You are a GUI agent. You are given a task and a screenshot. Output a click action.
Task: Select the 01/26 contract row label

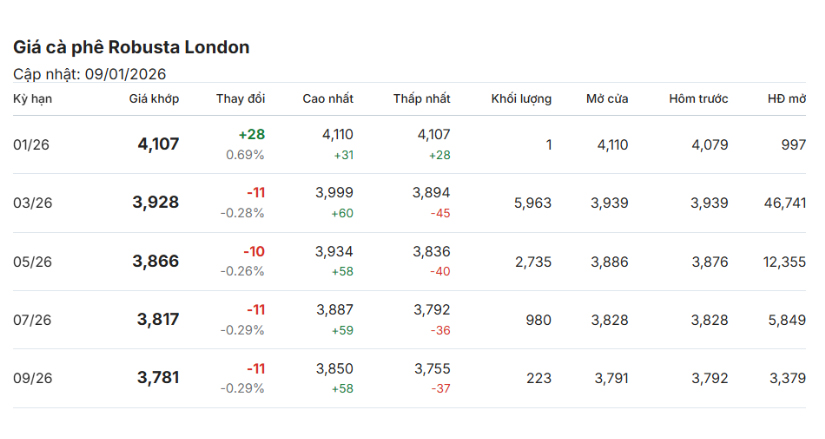tap(31, 145)
